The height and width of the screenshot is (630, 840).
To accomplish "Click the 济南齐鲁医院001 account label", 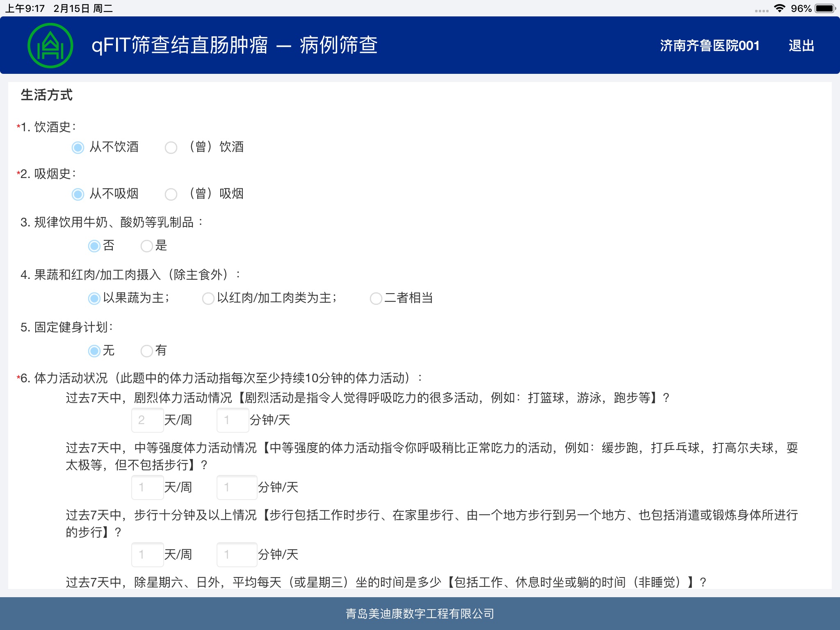I will point(710,46).
